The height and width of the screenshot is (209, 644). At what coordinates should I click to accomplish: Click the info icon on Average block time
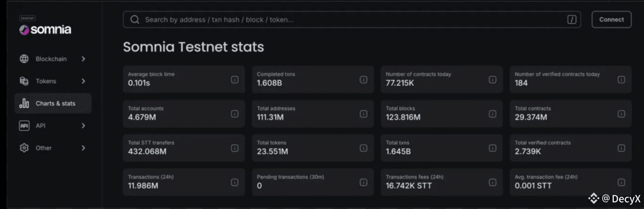coord(235,80)
